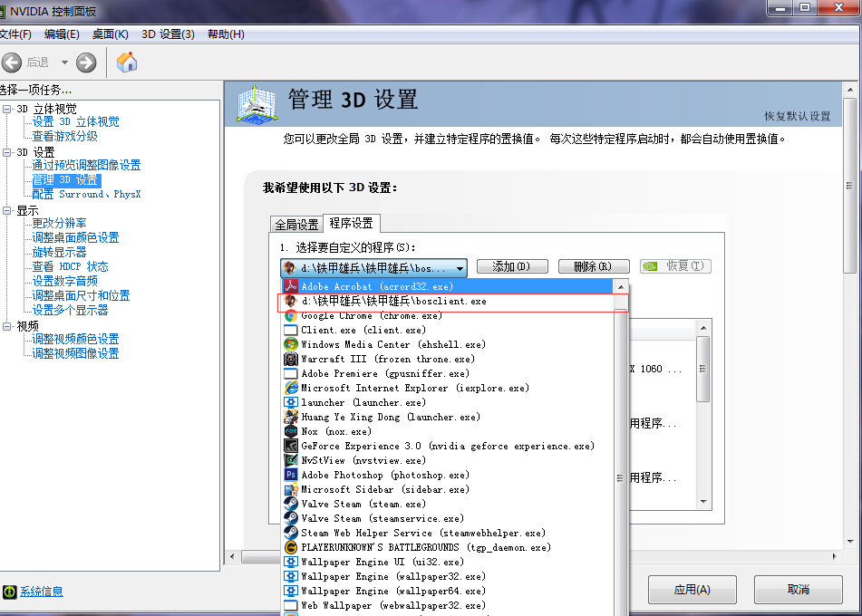The height and width of the screenshot is (616, 862).
Task: Open the Home icon in the toolbar
Action: pos(126,63)
